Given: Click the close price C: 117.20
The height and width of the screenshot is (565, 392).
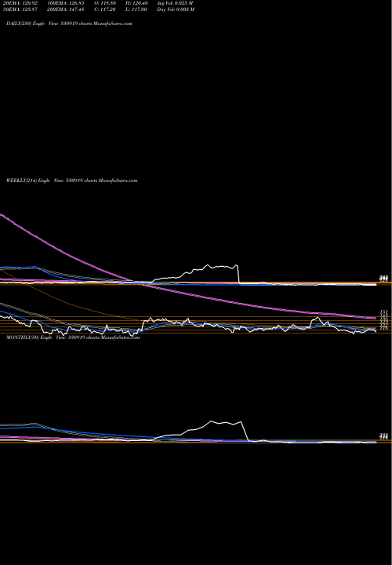Looking at the screenshot, I should click(x=106, y=9).
